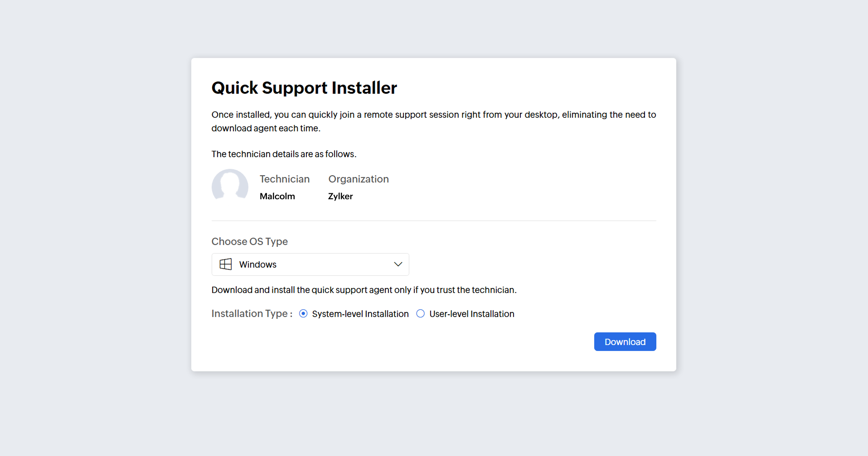Screen dimensions: 868x456
Task: Click the technician name Malcolm
Action: point(277,196)
